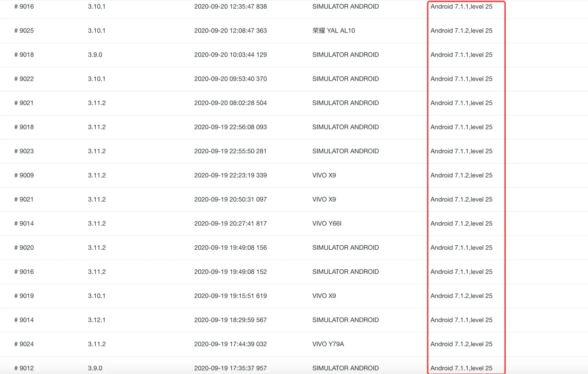The width and height of the screenshot is (588, 374).
Task: Click VIVO X9 in the 20:50:31 row
Action: click(x=324, y=199)
